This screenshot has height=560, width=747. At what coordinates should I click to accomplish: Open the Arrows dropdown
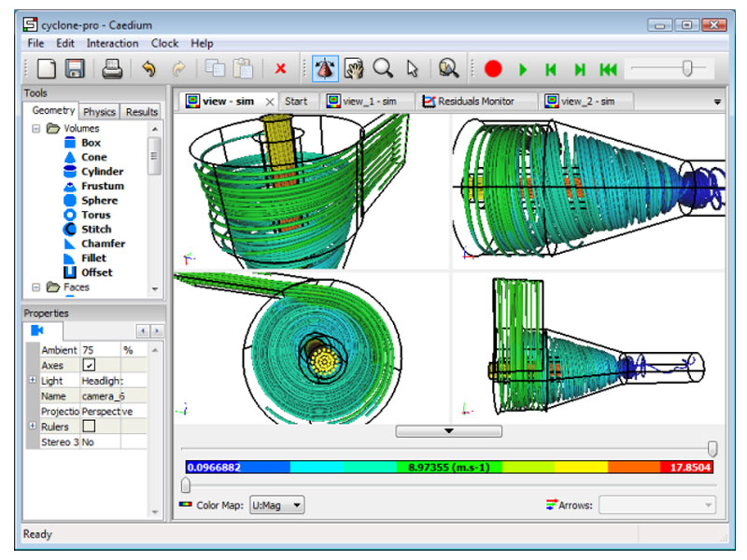(657, 505)
